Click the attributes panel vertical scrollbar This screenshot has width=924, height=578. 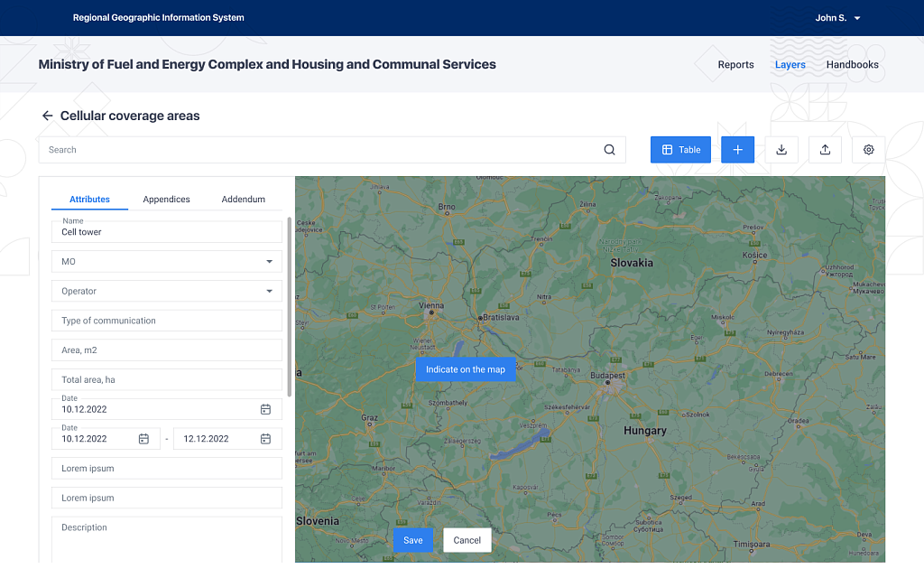click(289, 307)
